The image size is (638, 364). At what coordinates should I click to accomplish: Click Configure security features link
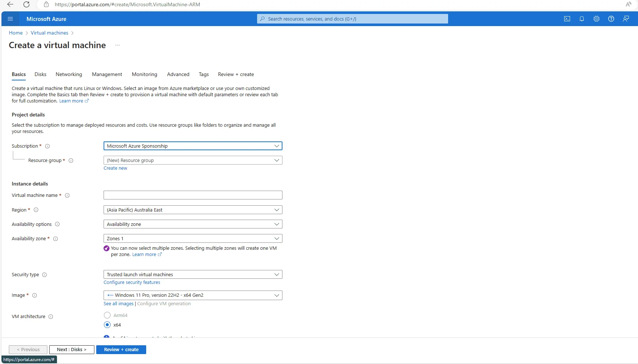point(132,282)
